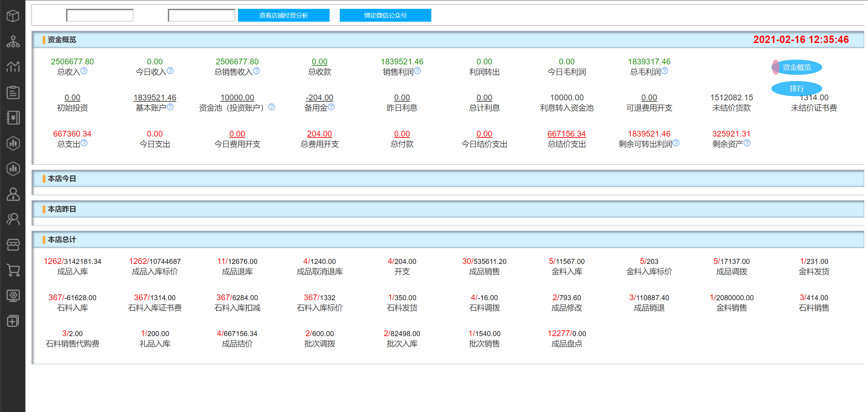The width and height of the screenshot is (868, 412).
Task: Click 金料销售 count 1/2080000.00
Action: click(x=731, y=297)
